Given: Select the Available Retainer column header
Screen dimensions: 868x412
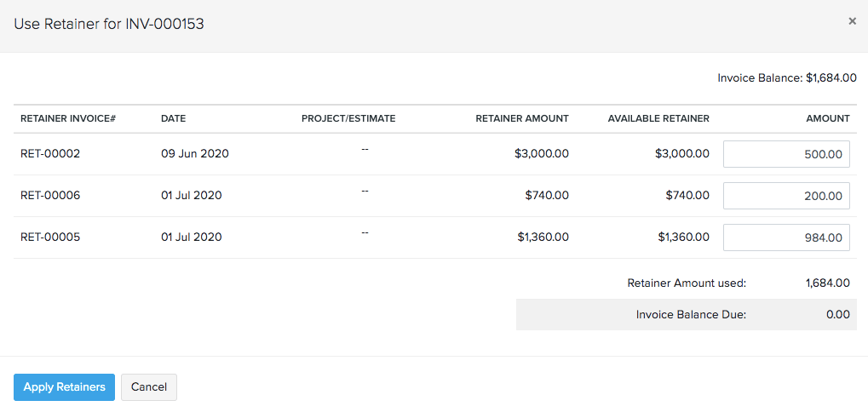Looking at the screenshot, I should (658, 118).
